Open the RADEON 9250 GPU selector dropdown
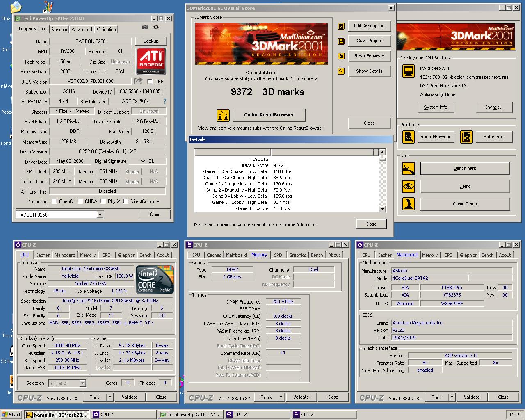Viewport: 525px width, 420px height. click(100, 215)
